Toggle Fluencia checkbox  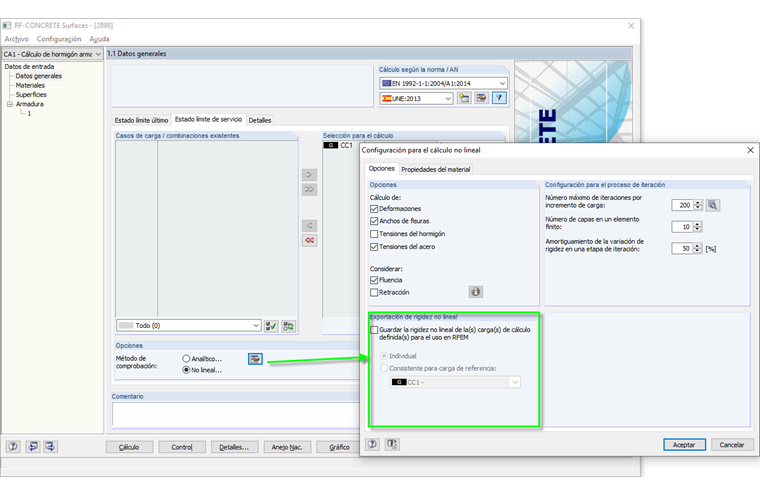374,280
